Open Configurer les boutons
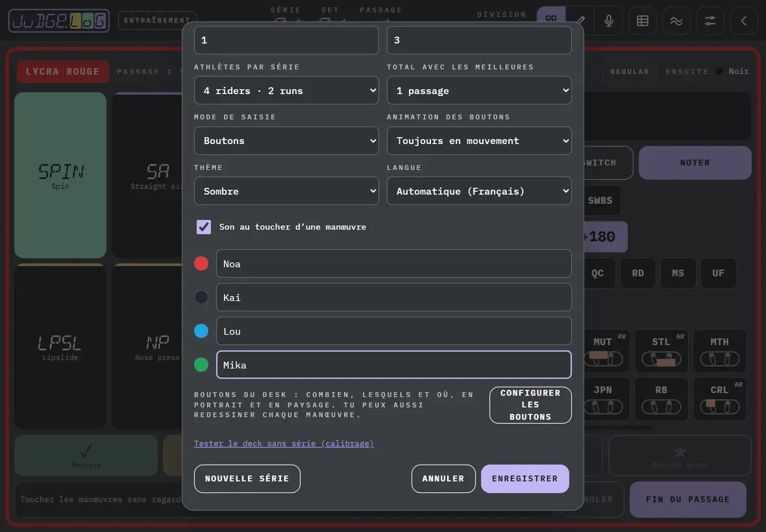Image resolution: width=766 pixels, height=532 pixels. click(530, 405)
